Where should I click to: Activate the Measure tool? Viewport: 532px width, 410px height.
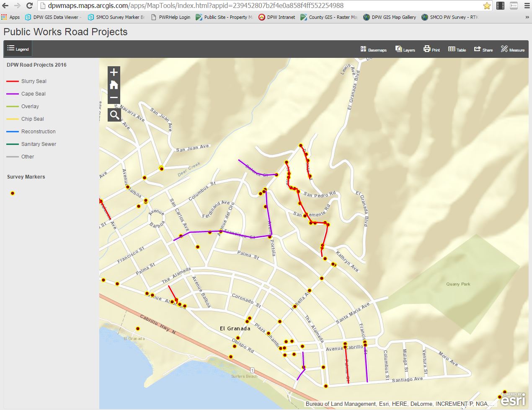512,49
